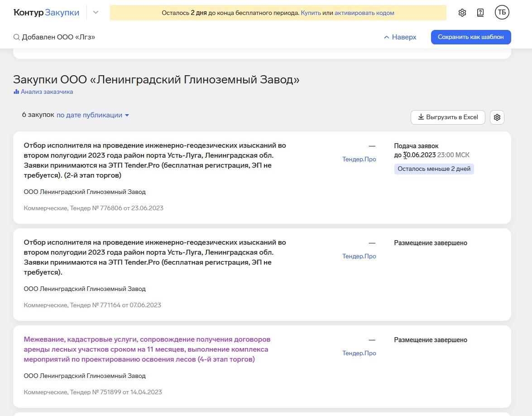Open list settings gear near Excel button
532x416 pixels.
point(497,117)
